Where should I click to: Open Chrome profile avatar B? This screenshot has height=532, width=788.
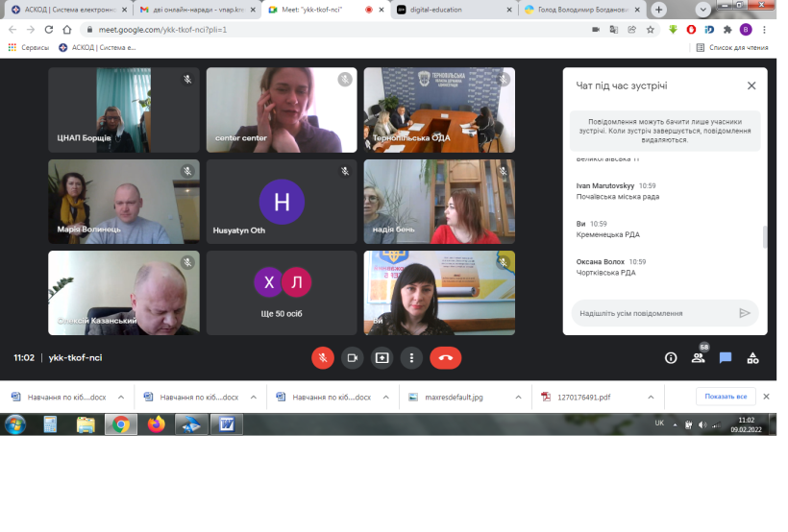click(x=746, y=30)
